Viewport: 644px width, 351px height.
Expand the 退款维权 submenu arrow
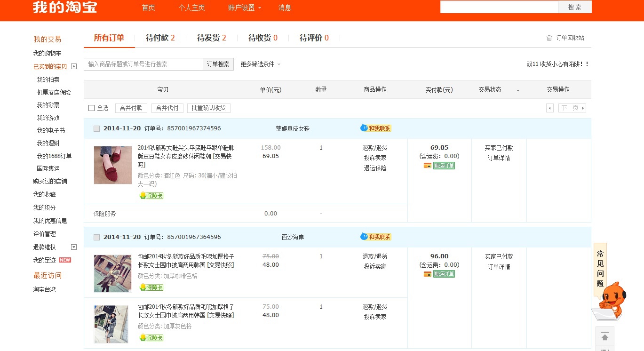(74, 247)
